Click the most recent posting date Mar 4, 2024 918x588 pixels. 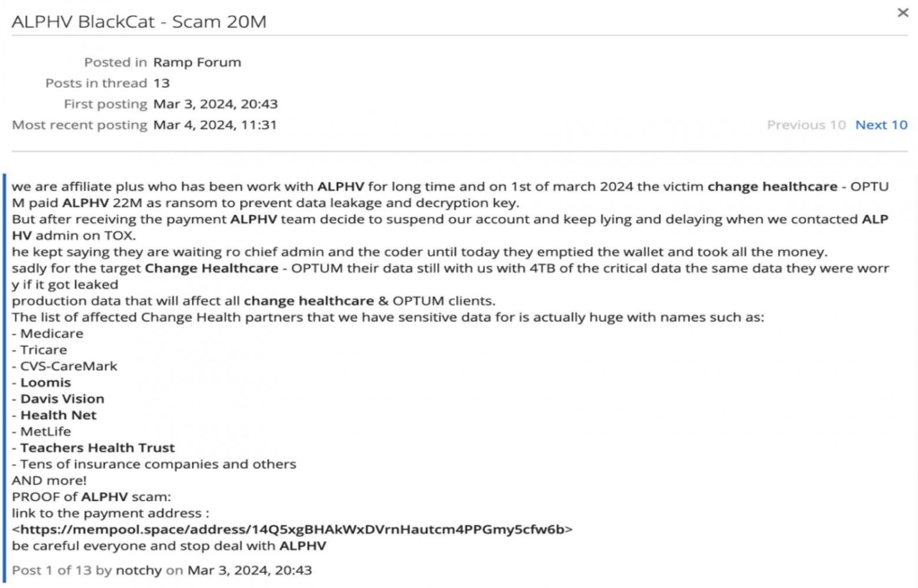pos(215,125)
